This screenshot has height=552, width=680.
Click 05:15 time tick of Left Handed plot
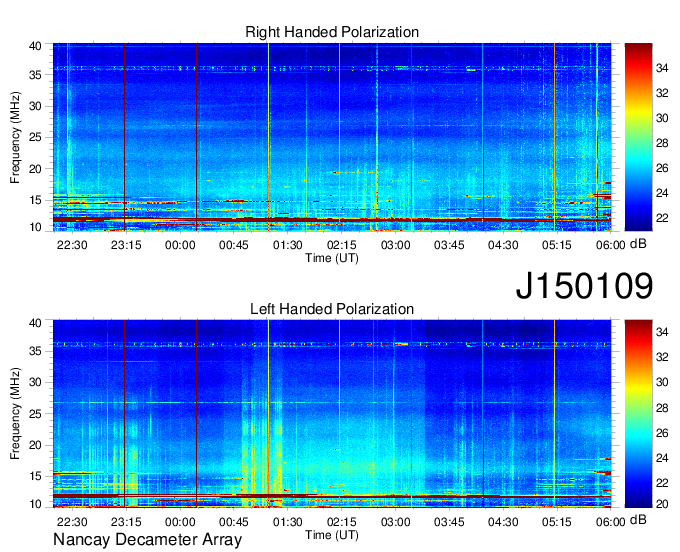[557, 522]
